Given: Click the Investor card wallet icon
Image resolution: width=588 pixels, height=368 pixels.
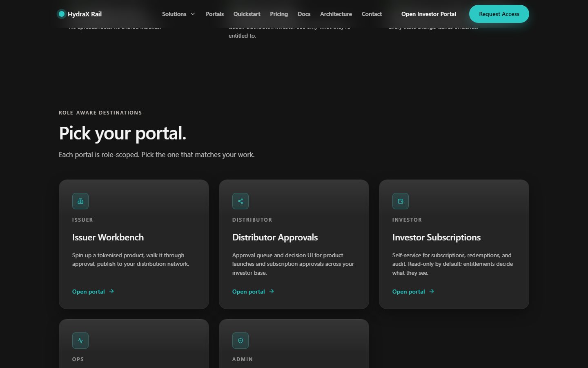Looking at the screenshot, I should 401,201.
